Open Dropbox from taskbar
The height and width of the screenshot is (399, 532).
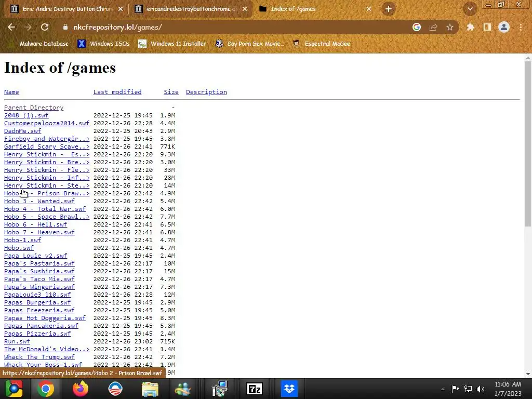click(289, 389)
